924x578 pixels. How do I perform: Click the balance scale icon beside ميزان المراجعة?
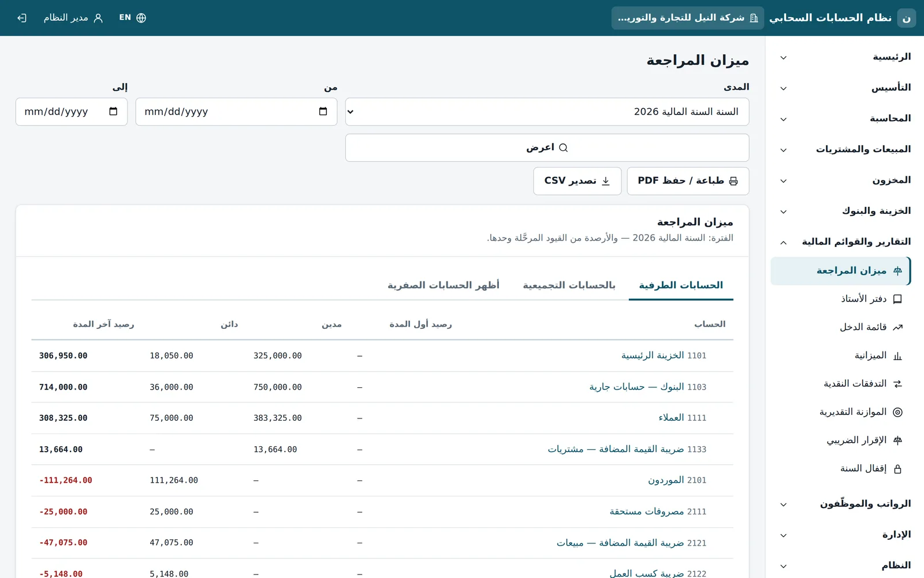pyautogui.click(x=897, y=271)
